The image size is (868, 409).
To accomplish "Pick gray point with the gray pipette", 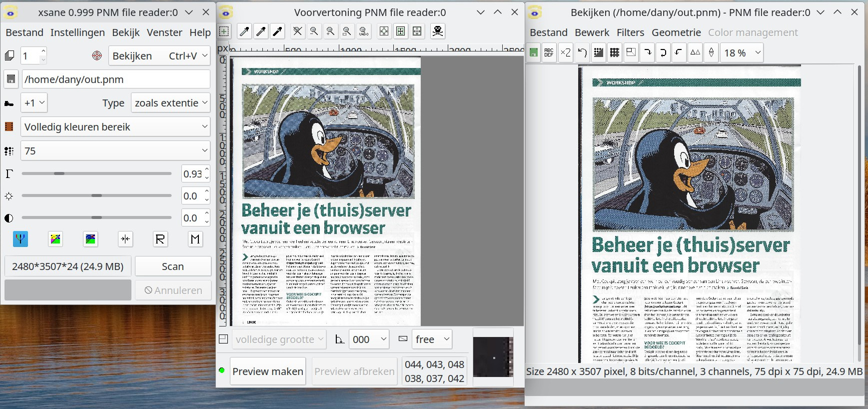I will point(261,31).
